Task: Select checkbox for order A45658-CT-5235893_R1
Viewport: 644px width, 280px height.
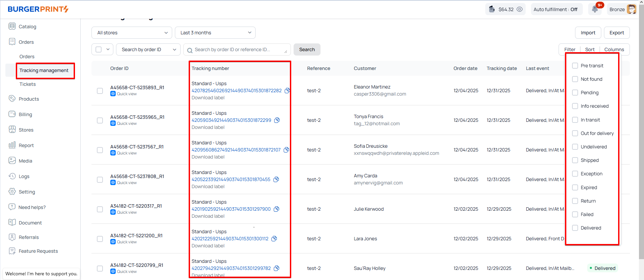Action: point(100,91)
